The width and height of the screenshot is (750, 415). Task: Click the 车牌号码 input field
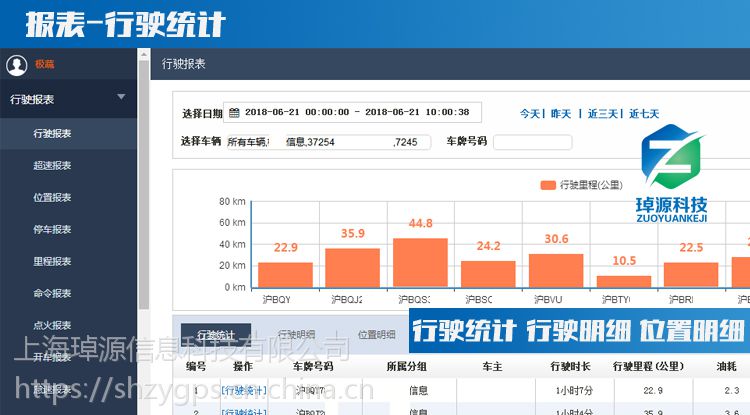point(532,142)
